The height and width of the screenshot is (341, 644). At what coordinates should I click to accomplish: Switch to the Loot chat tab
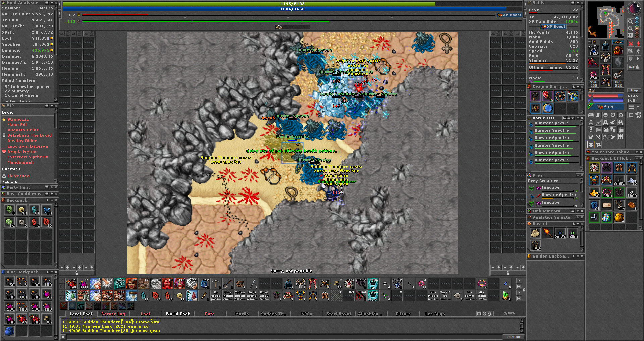pyautogui.click(x=146, y=314)
